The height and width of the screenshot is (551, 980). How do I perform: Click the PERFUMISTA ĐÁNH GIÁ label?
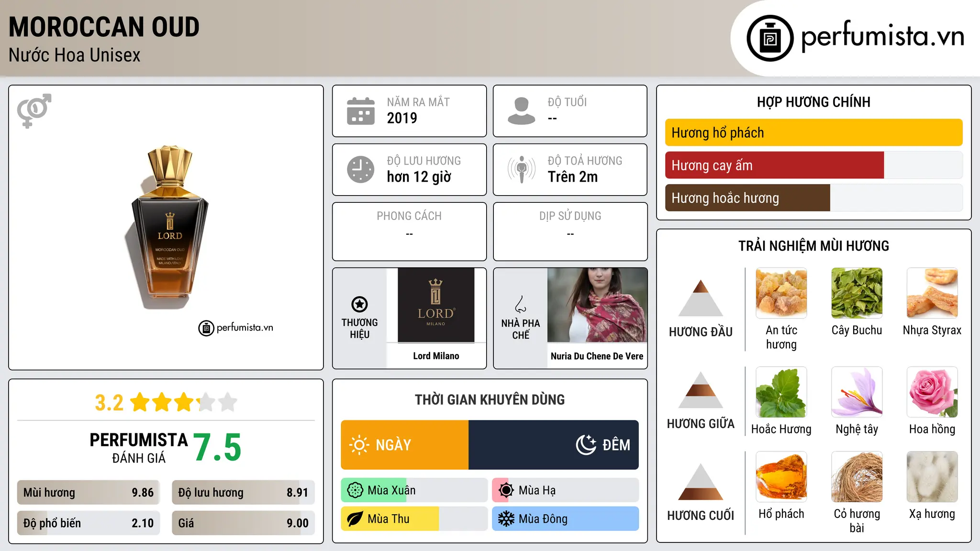(139, 448)
